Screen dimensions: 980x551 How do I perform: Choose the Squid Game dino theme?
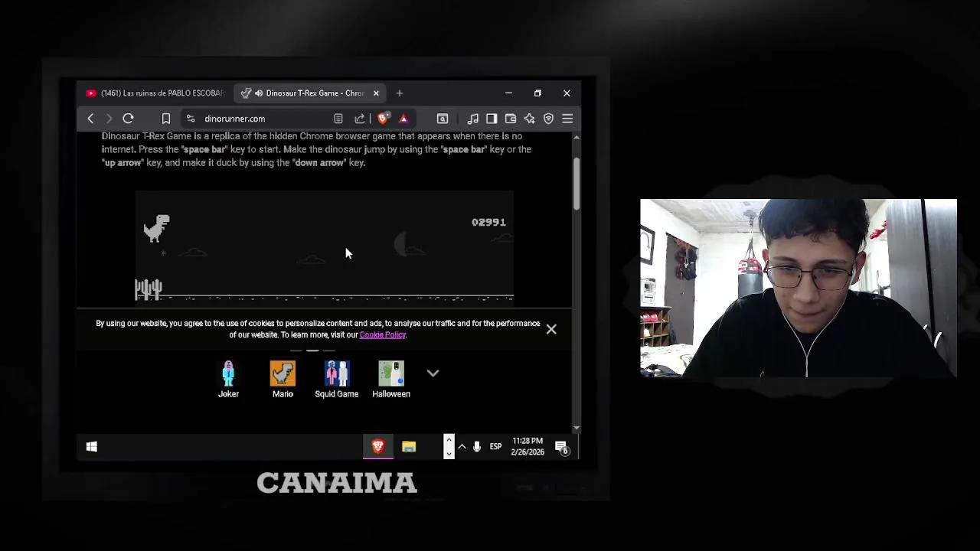click(337, 380)
